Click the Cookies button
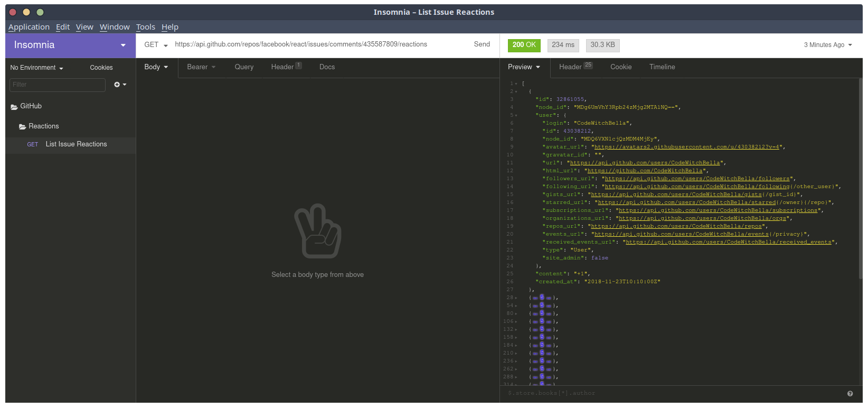The width and height of the screenshot is (868, 408). tap(101, 68)
